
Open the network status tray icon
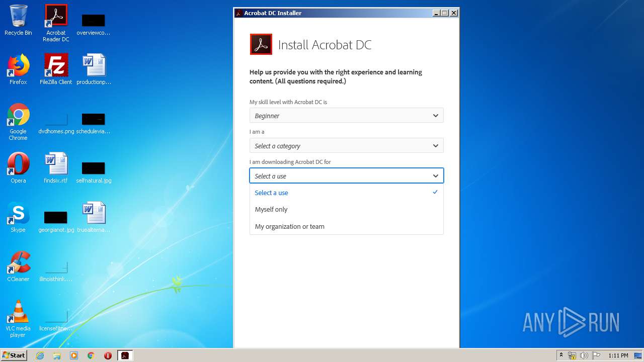click(x=572, y=355)
